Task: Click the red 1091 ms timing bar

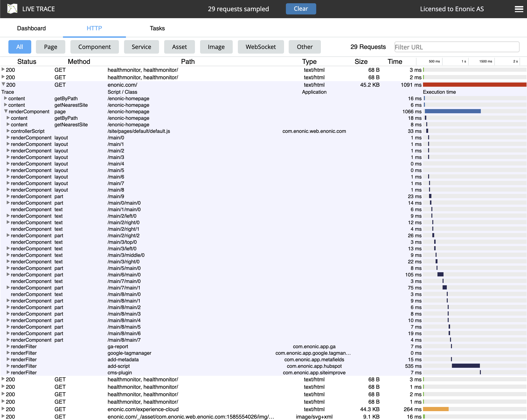Action: point(475,85)
